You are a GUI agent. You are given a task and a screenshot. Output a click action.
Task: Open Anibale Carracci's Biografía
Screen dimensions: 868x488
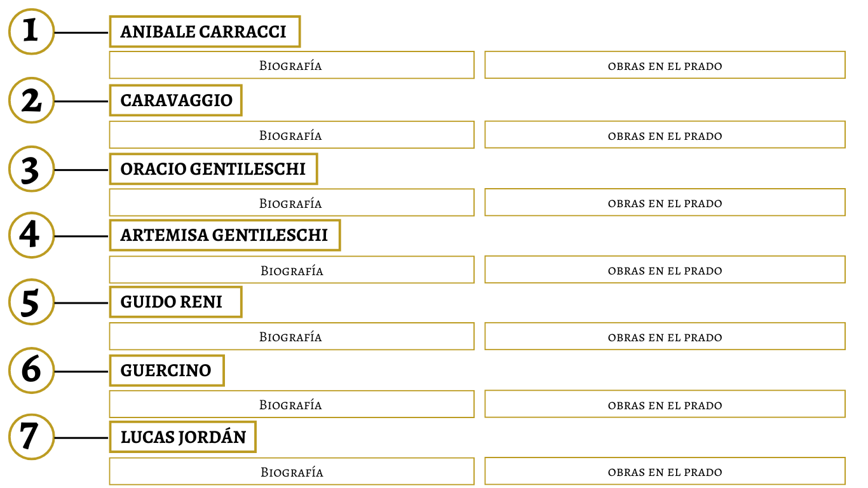292,65
